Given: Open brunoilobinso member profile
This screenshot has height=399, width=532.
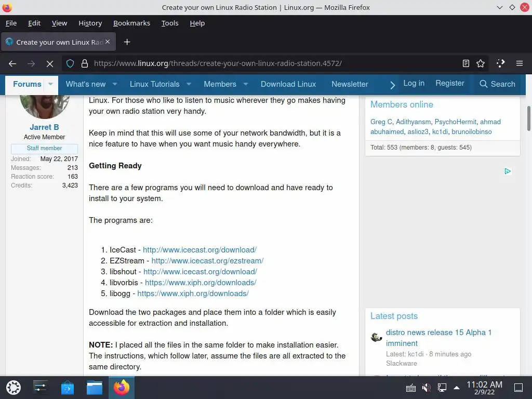Looking at the screenshot, I should pyautogui.click(x=472, y=131).
